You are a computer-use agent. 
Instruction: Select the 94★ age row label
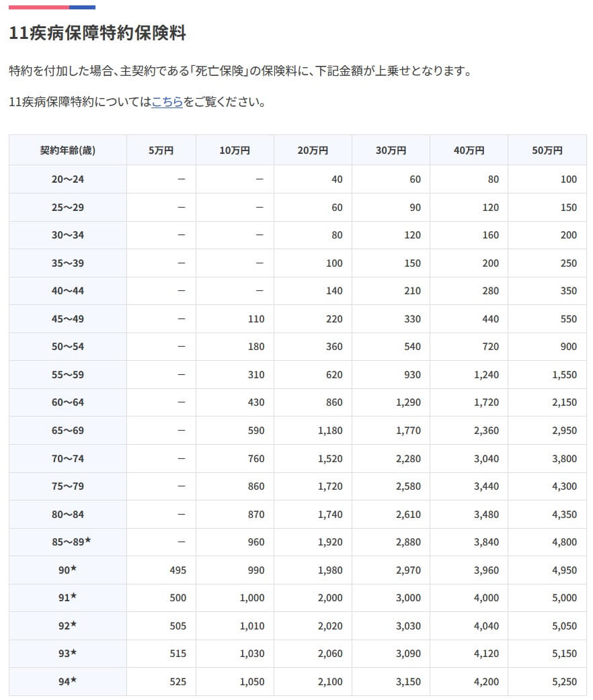pyautogui.click(x=67, y=682)
